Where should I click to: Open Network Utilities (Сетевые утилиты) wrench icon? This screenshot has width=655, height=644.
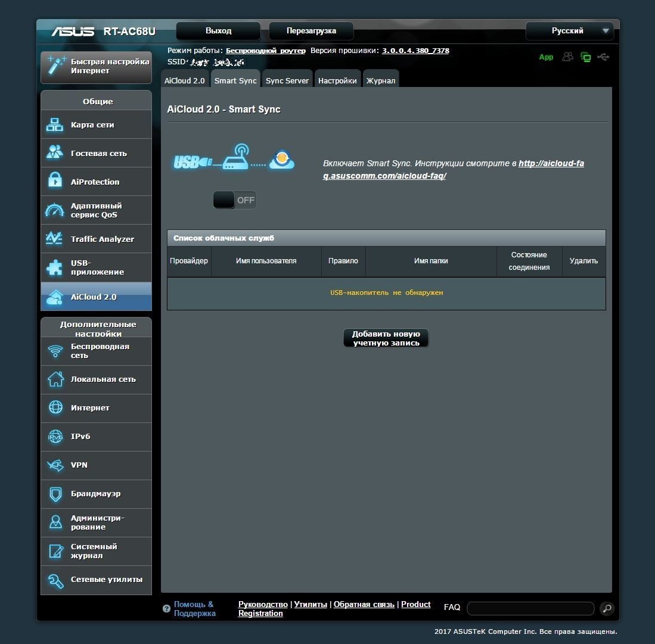click(x=55, y=580)
